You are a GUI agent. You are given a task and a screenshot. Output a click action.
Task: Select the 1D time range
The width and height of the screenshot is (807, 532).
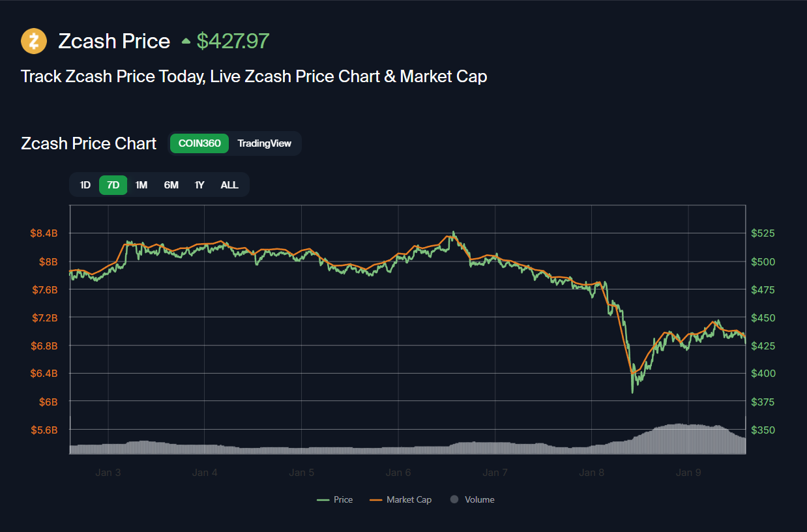point(85,185)
